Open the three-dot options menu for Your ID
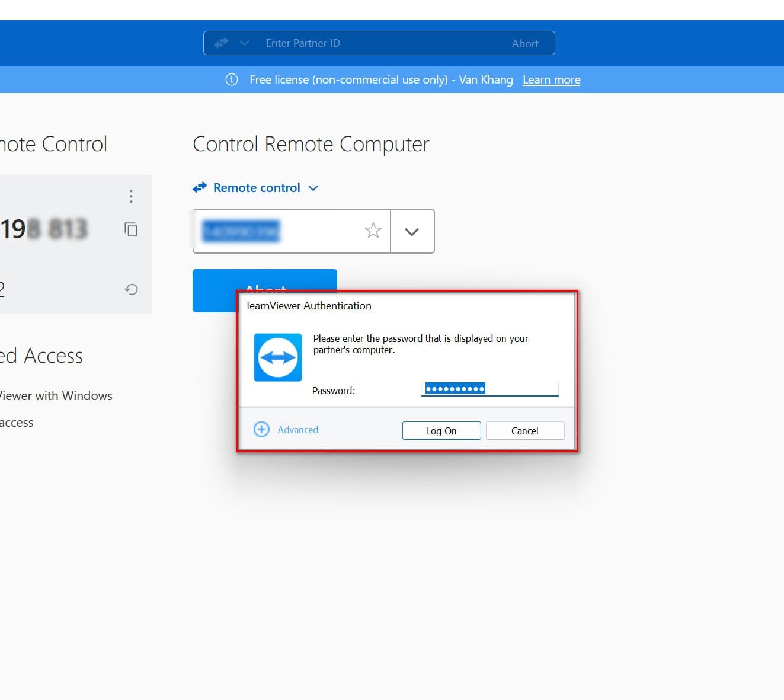Image resolution: width=784 pixels, height=700 pixels. (x=131, y=196)
